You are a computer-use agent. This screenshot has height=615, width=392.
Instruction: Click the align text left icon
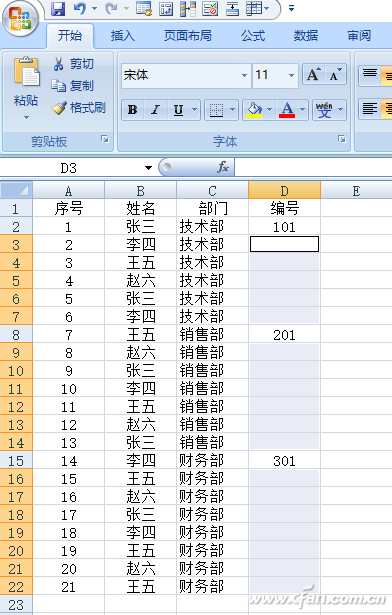pyautogui.click(x=370, y=109)
